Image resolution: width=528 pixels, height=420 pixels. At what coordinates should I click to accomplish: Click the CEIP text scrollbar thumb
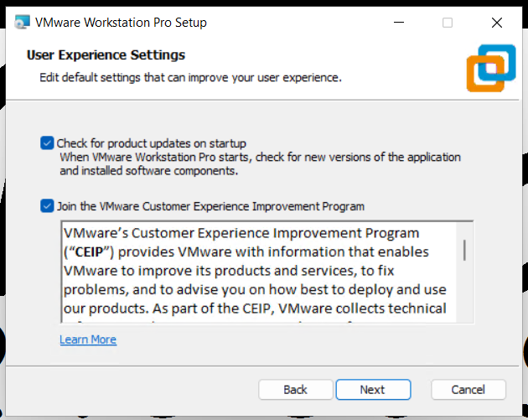pyautogui.click(x=464, y=248)
